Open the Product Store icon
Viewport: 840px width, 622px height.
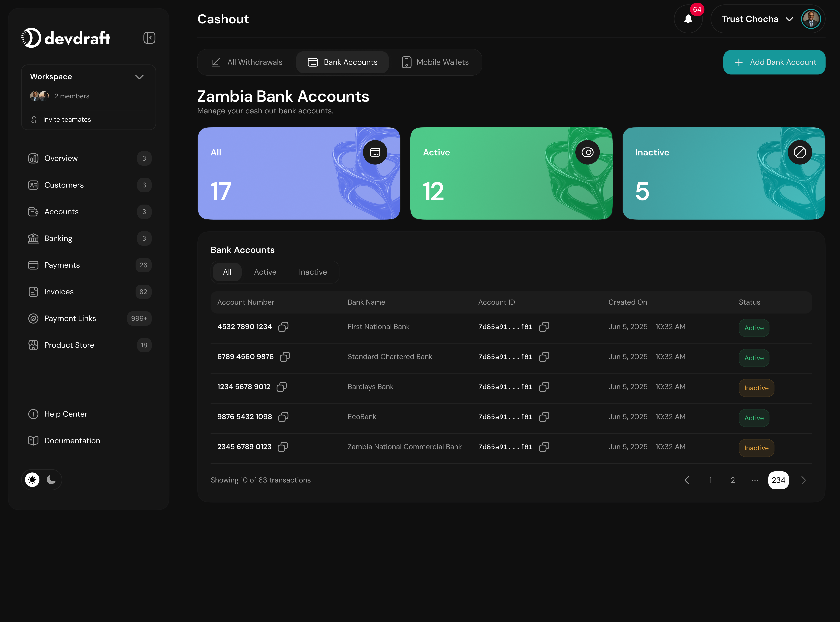33,345
